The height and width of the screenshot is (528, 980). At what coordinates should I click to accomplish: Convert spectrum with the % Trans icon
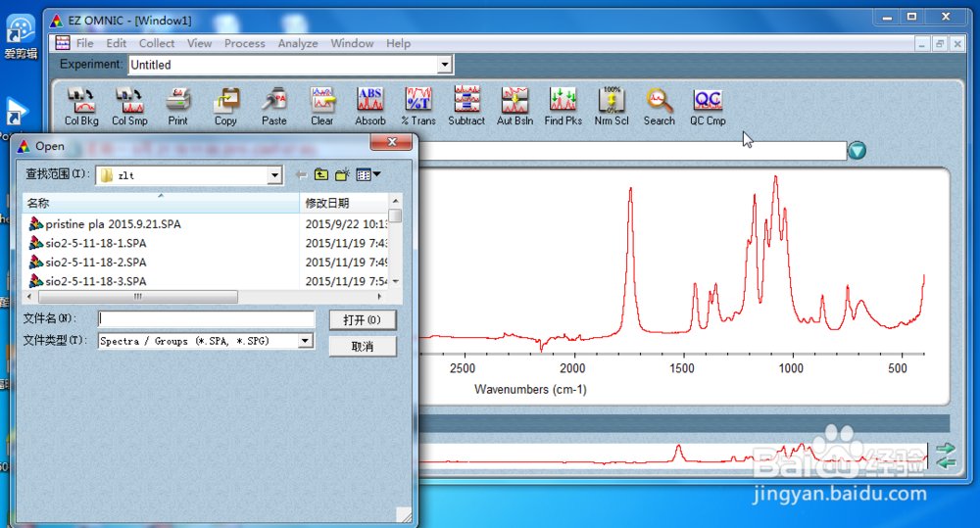(x=418, y=106)
